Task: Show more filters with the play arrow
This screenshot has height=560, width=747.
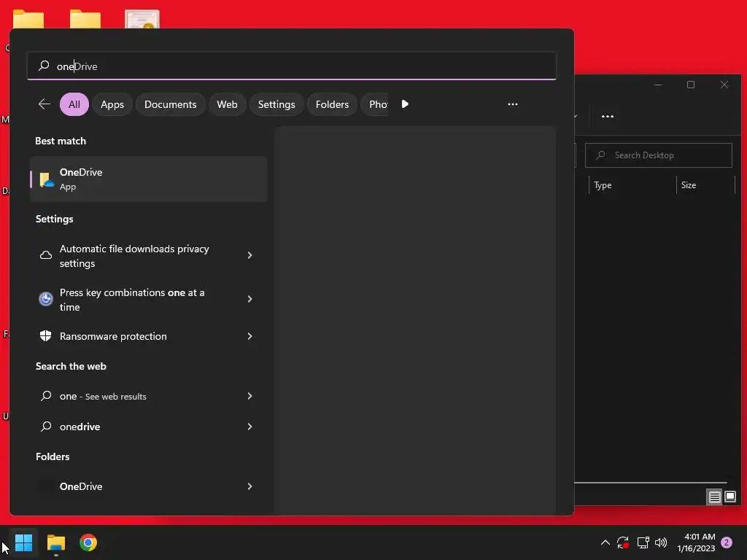Action: (405, 104)
